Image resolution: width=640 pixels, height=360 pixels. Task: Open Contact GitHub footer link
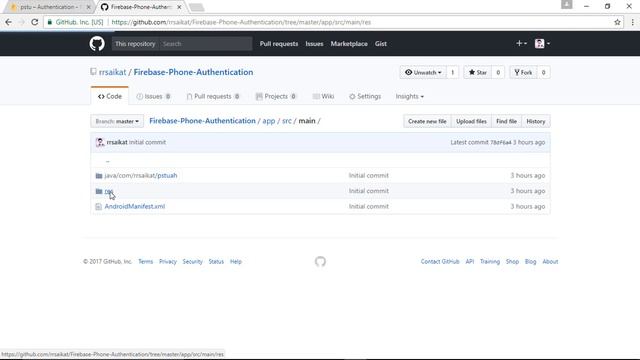coord(440,262)
